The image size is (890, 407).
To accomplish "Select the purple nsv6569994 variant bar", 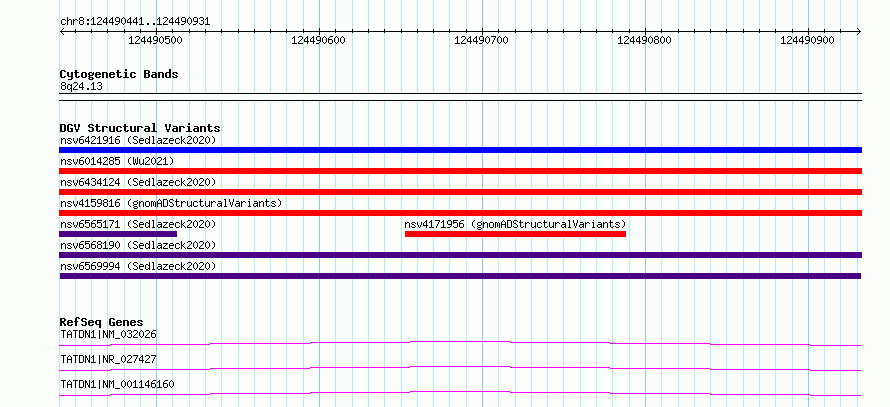I will point(460,276).
